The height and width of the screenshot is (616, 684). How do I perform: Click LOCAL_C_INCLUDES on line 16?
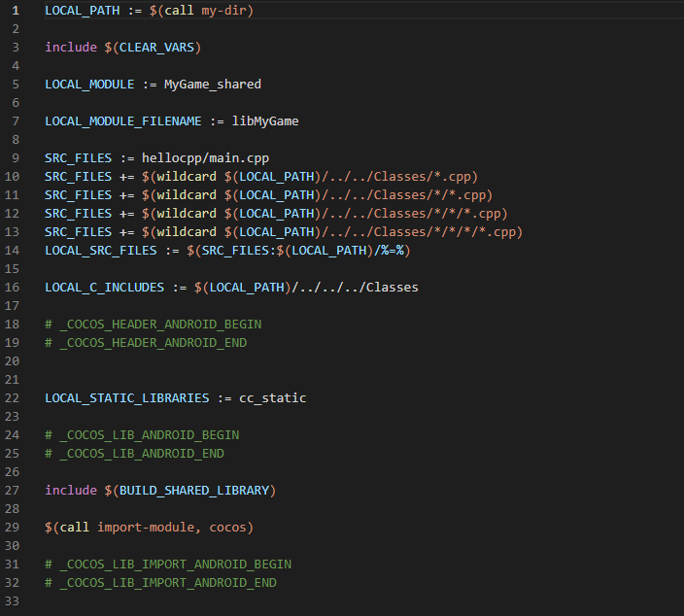104,287
